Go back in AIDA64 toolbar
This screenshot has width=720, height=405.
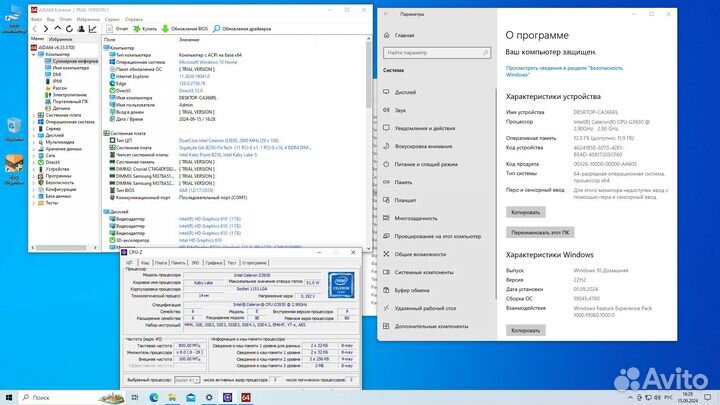point(34,29)
